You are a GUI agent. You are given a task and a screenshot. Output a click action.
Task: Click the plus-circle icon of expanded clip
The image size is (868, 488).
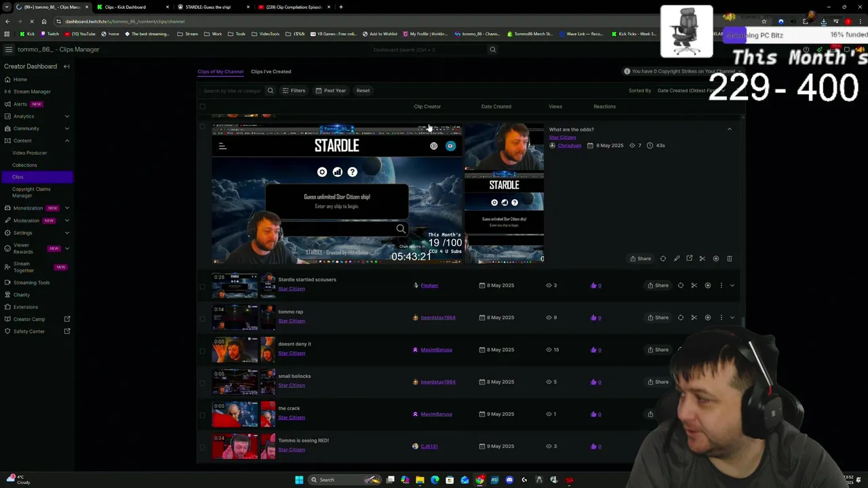[716, 258]
